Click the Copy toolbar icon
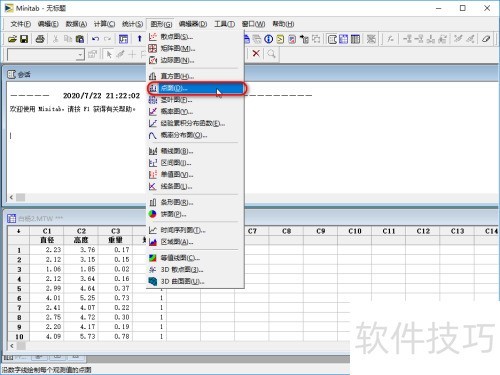This screenshot has width=500, height=375. (68, 39)
